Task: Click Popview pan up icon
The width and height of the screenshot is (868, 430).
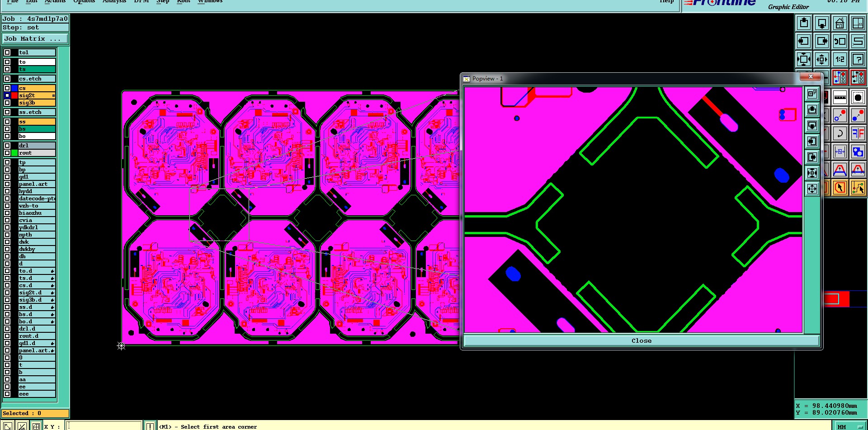Action: coord(812,110)
